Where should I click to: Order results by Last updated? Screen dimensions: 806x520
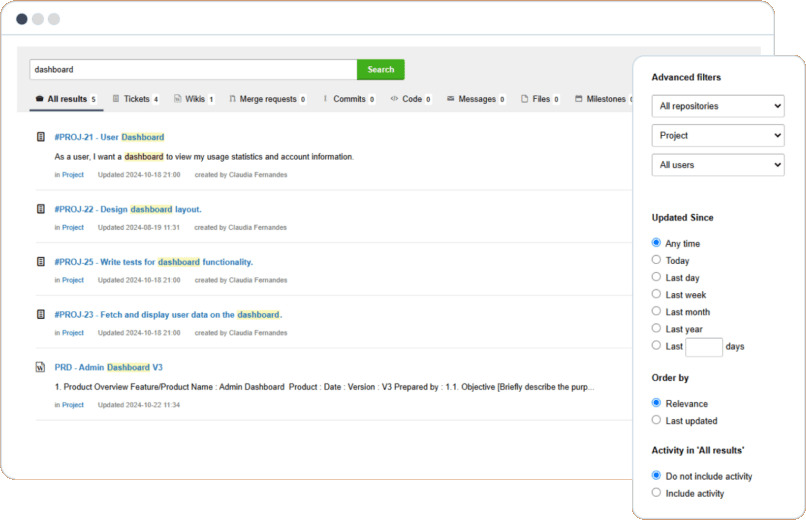[656, 420]
